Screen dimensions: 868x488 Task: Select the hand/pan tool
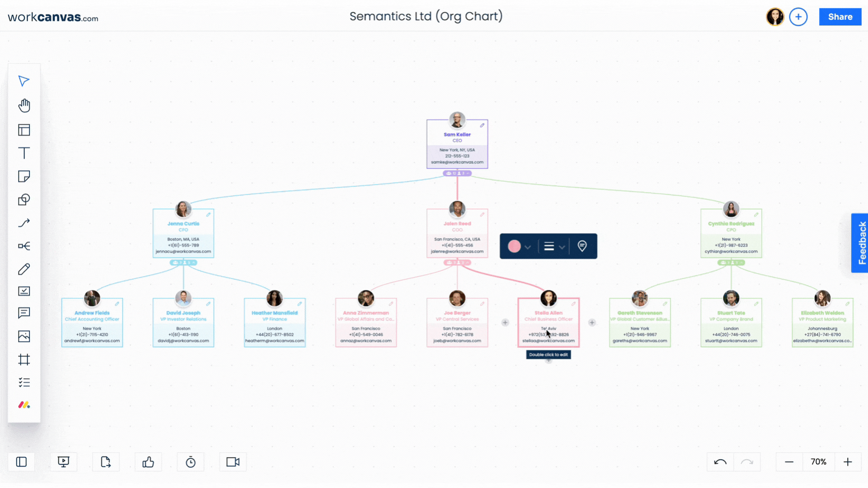24,105
